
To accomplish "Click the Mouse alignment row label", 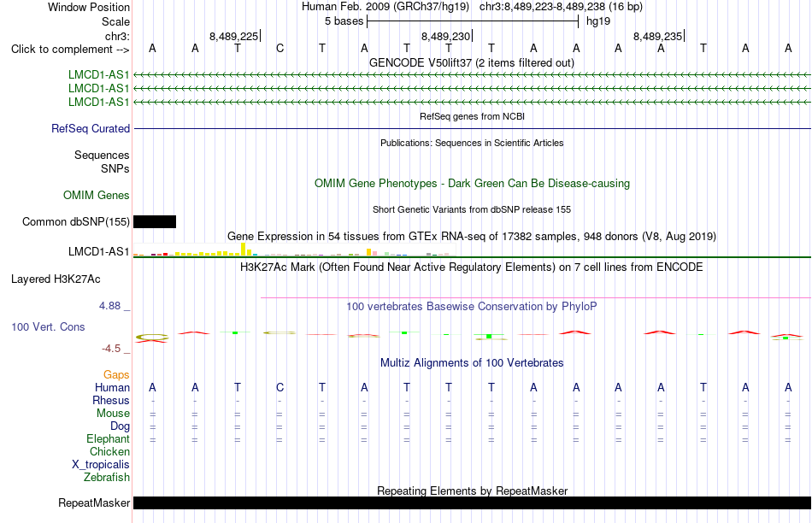I will [x=113, y=414].
